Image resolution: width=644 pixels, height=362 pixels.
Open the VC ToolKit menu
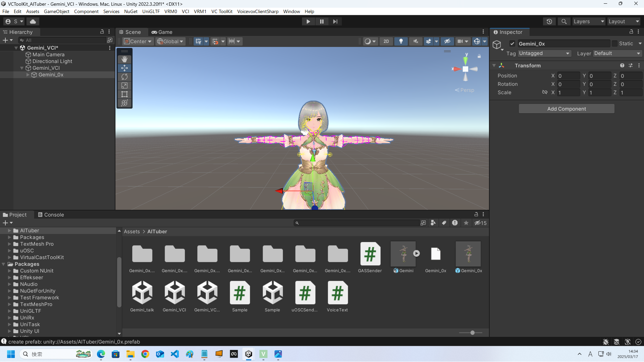222,11
